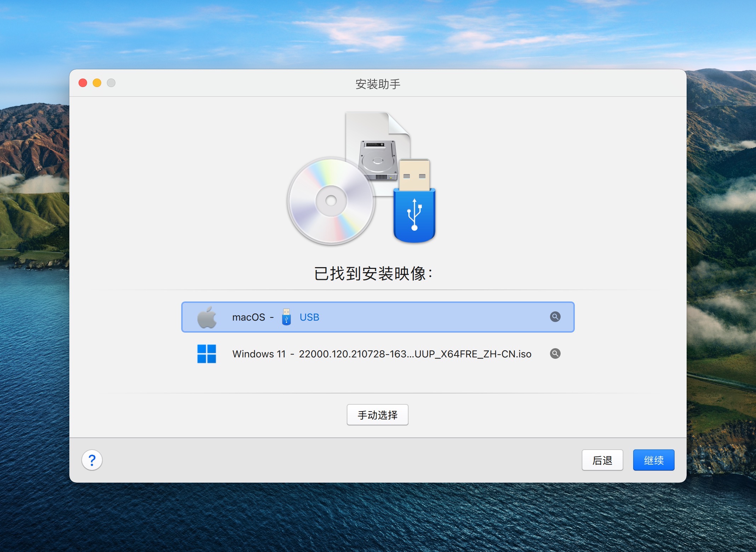Image resolution: width=756 pixels, height=552 pixels.
Task: Click the blue USB label
Action: point(309,317)
